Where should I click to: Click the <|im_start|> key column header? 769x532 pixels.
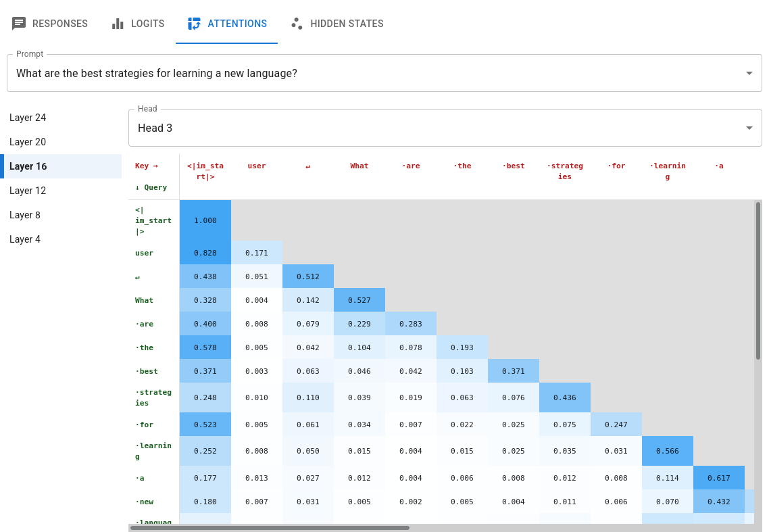click(x=205, y=171)
